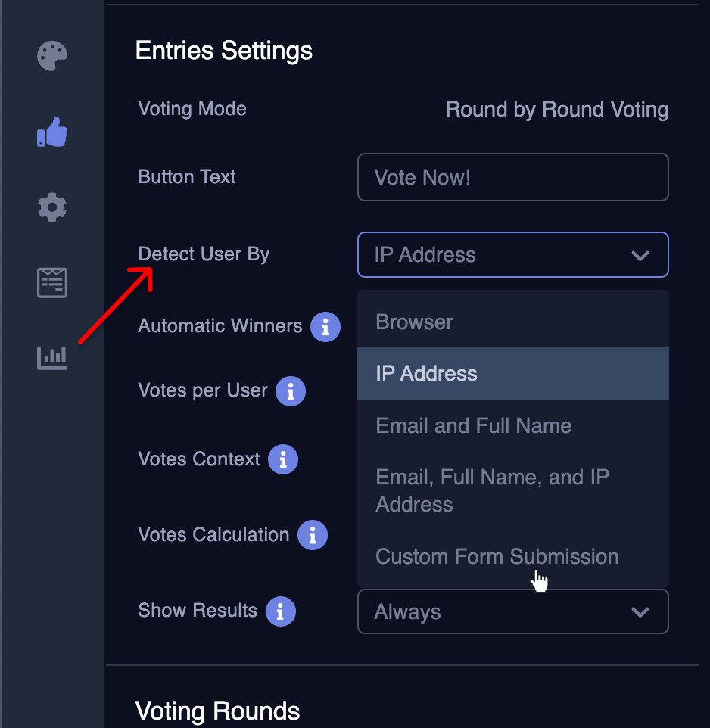
Task: Click chevron arrow of IP Address dropdown
Action: [640, 255]
